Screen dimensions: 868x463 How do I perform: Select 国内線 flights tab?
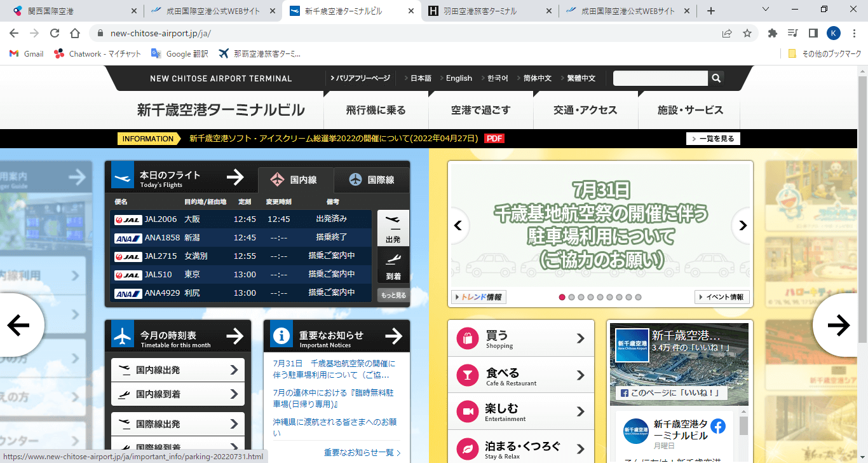point(295,180)
